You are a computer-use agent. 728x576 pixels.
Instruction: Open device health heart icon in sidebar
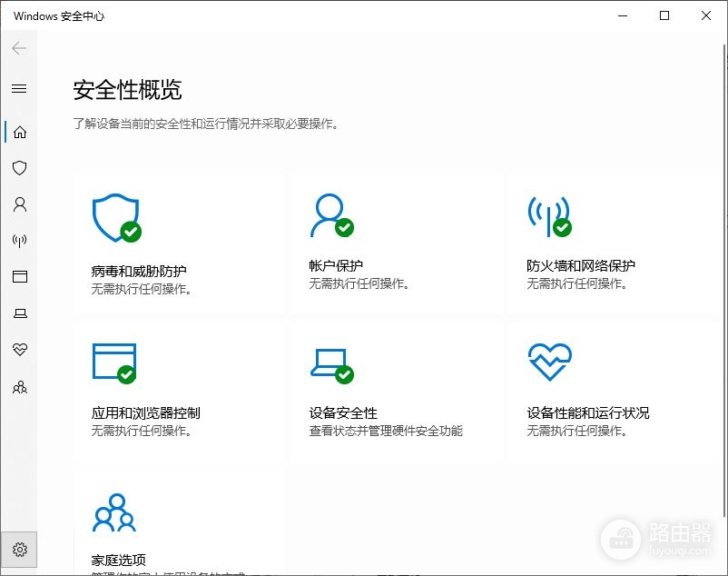(19, 349)
